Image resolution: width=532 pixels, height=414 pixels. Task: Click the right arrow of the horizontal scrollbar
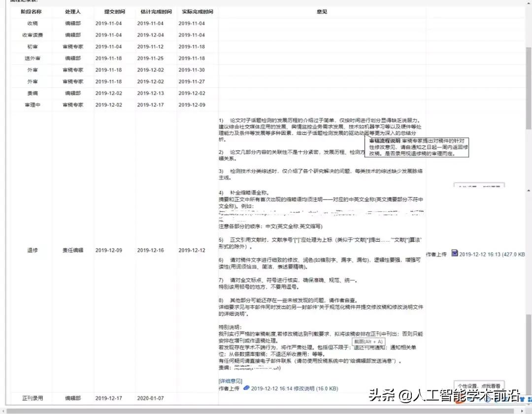click(x=522, y=412)
